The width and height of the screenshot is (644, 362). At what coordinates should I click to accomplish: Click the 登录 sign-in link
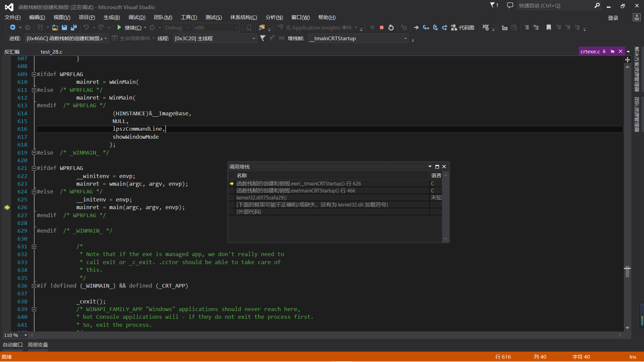pos(613,18)
